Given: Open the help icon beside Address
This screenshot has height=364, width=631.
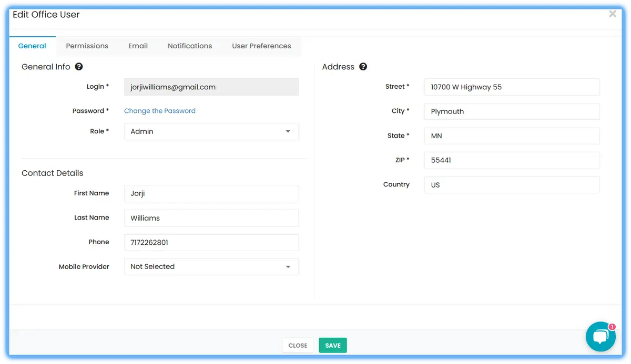Looking at the screenshot, I should tap(363, 67).
